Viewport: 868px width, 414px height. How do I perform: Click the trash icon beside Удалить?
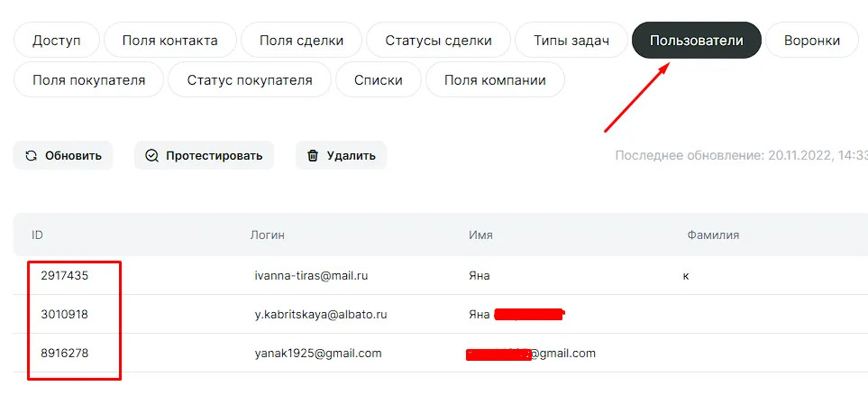(313, 155)
